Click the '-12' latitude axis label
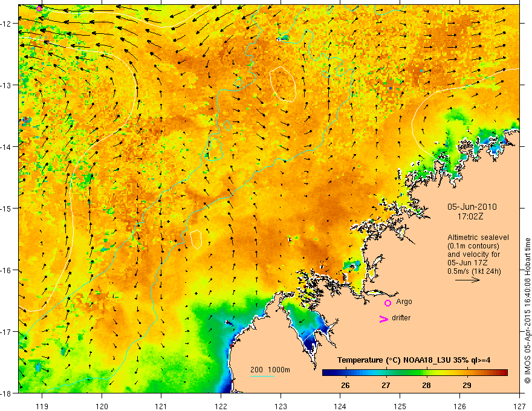532x411 pixels. click(x=7, y=24)
